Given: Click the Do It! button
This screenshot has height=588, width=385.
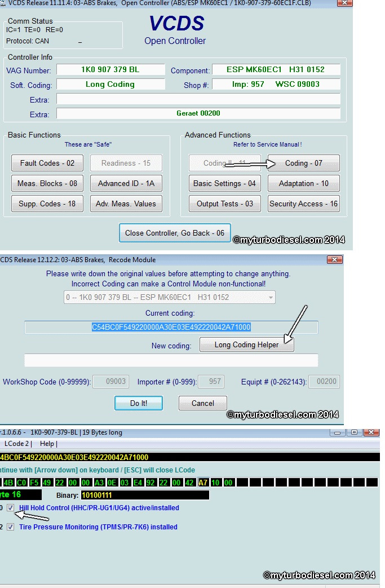Looking at the screenshot, I should point(139,403).
